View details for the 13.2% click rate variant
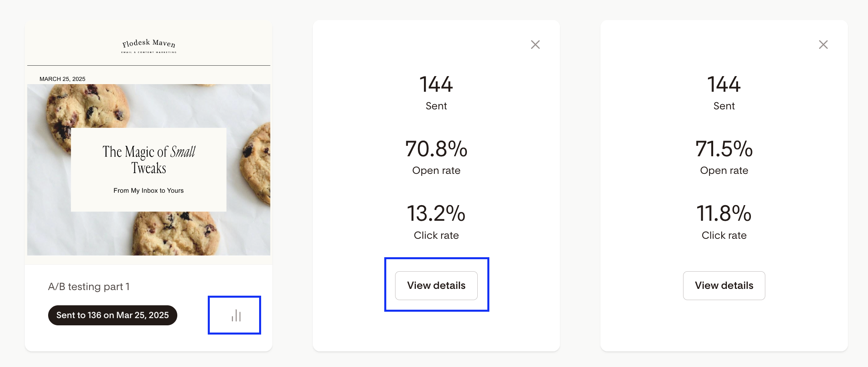Screen dimensions: 868x367 (436, 285)
